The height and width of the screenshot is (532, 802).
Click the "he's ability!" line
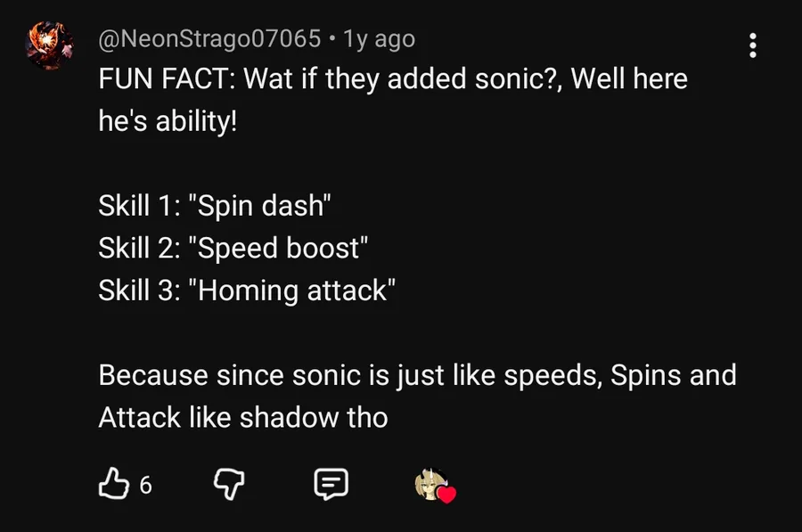tap(168, 119)
